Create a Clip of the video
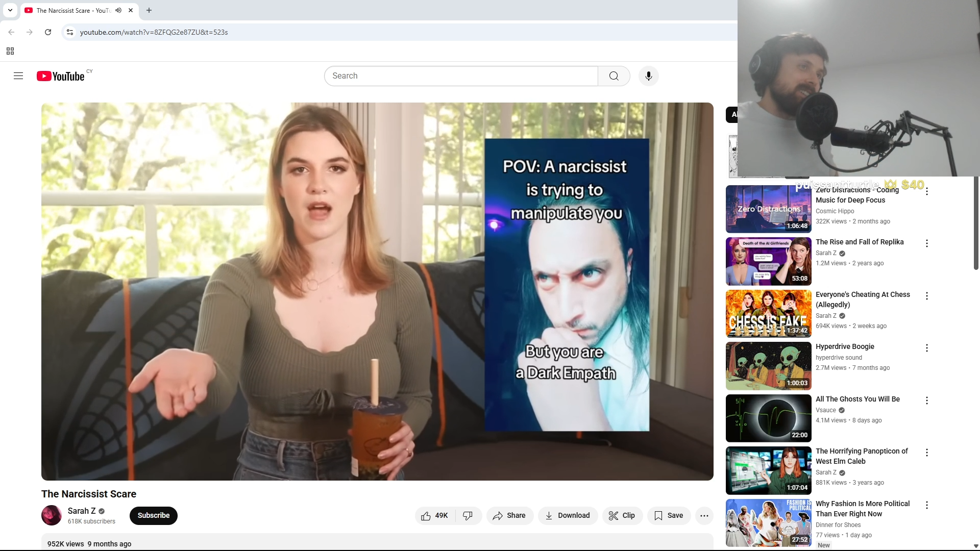 click(622, 516)
